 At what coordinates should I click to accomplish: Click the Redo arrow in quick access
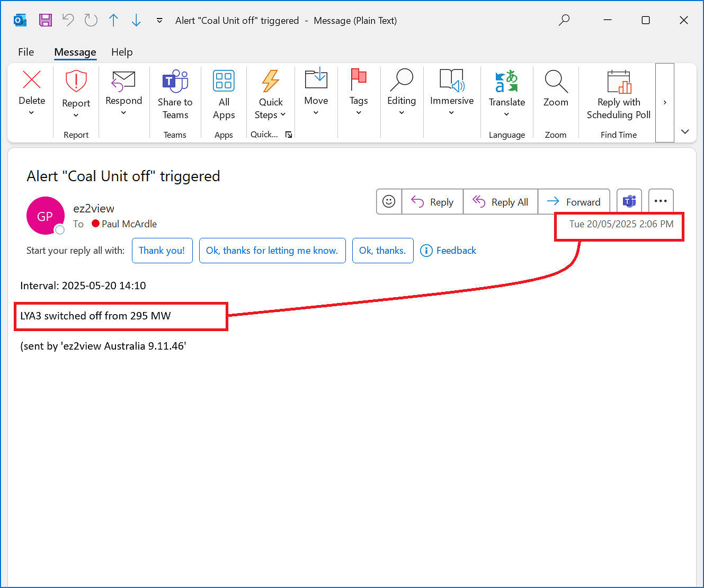91,20
